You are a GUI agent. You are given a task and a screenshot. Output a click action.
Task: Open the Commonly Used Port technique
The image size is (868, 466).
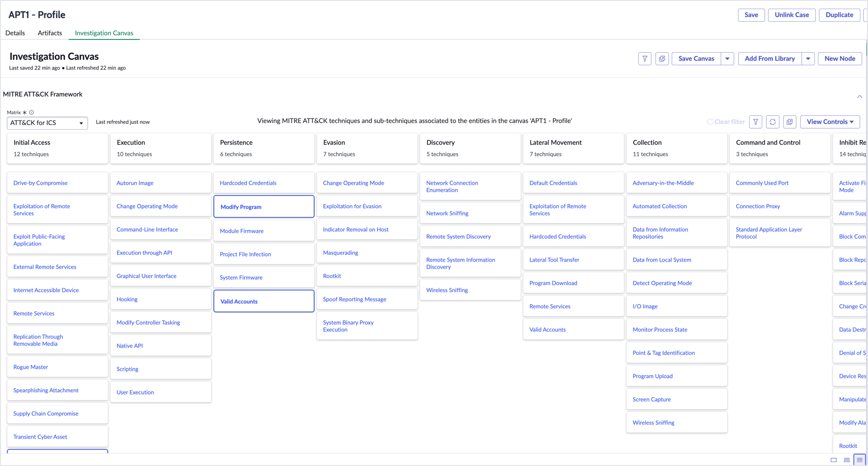780,183
